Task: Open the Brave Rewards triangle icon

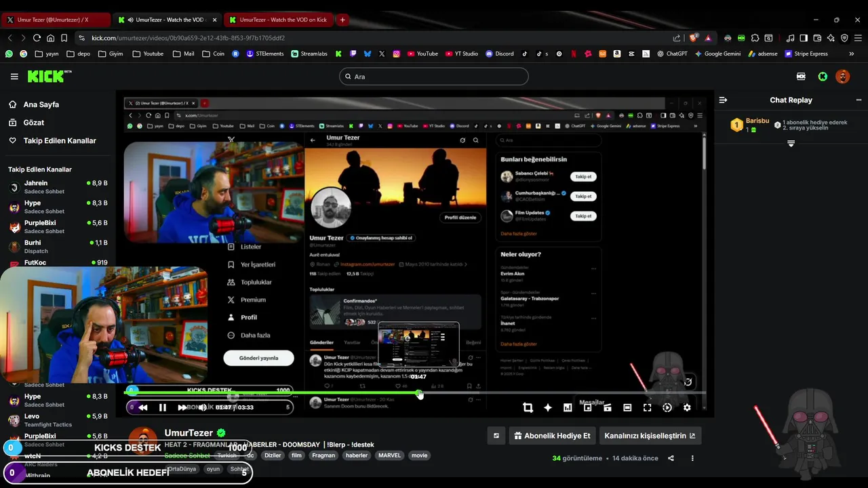Action: point(708,38)
